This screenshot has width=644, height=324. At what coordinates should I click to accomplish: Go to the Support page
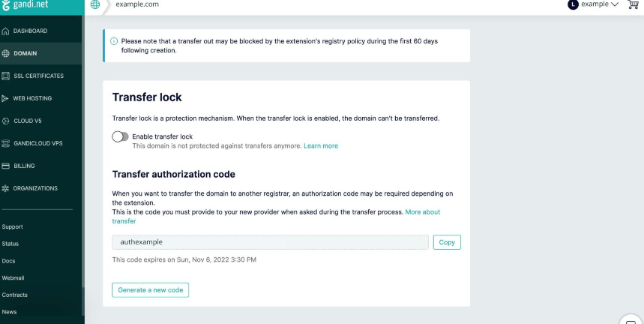tap(12, 226)
